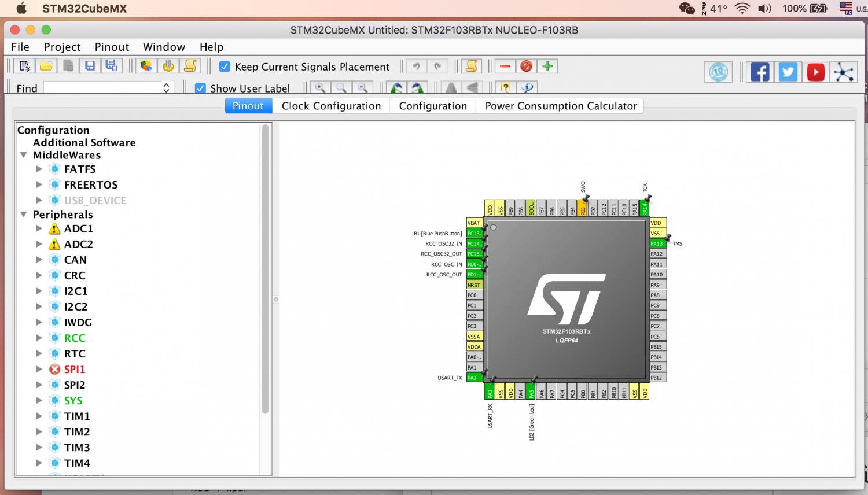868x495 pixels.
Task: Select Additional Software in the tree
Action: point(84,142)
